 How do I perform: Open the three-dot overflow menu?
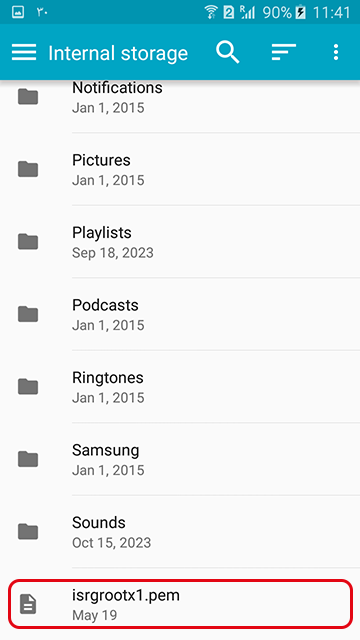pyautogui.click(x=336, y=52)
